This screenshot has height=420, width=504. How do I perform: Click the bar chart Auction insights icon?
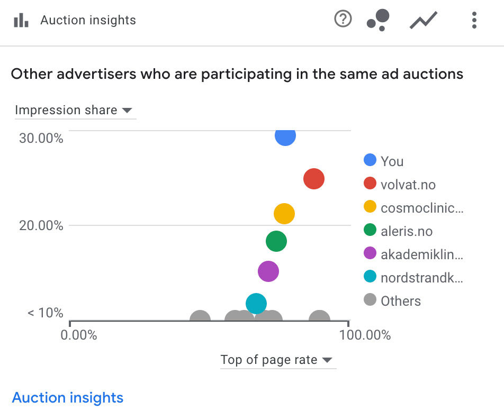click(x=21, y=21)
